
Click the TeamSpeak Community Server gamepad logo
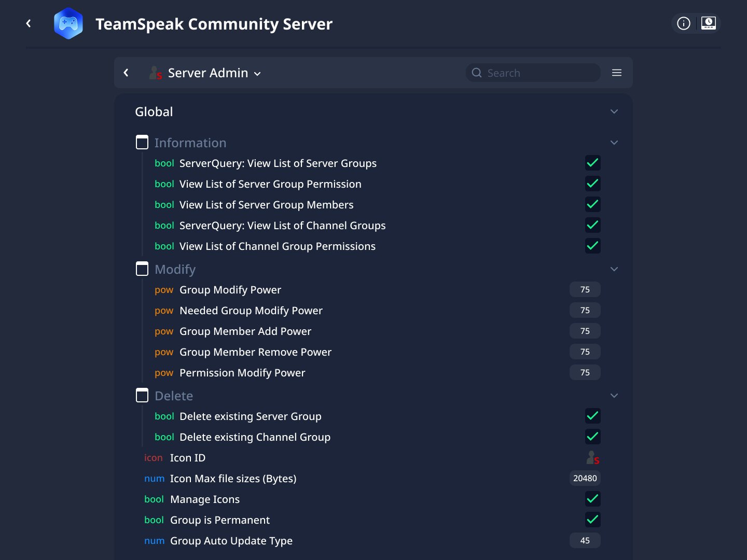point(68,23)
